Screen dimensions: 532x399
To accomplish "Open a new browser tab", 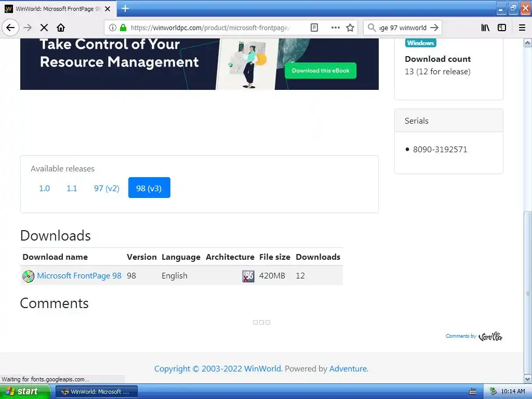I will tap(125, 8).
